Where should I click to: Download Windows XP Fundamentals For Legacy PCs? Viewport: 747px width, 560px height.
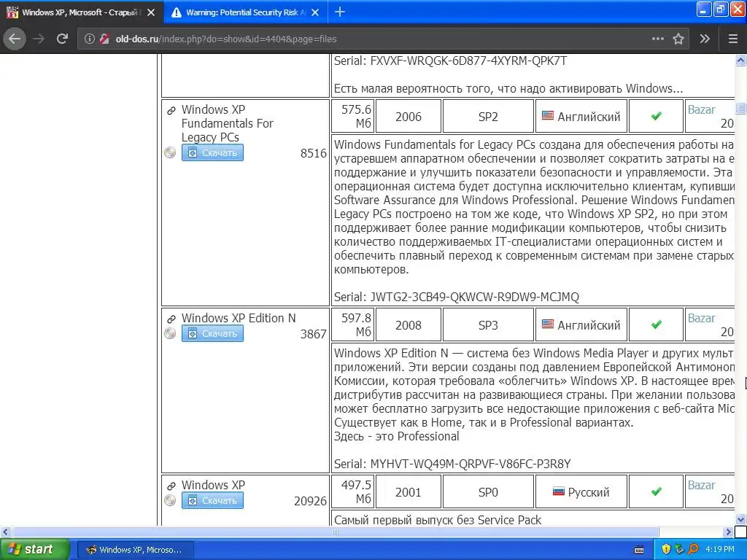click(212, 153)
